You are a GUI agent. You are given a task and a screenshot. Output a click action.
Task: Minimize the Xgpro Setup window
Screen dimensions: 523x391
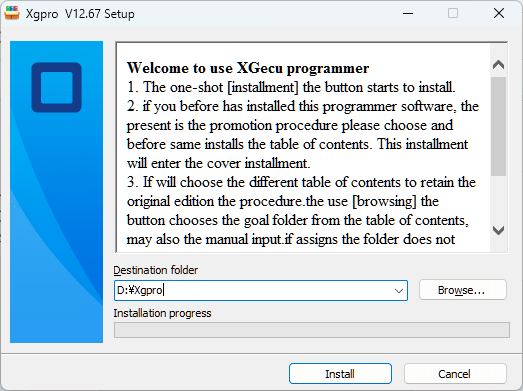click(408, 13)
